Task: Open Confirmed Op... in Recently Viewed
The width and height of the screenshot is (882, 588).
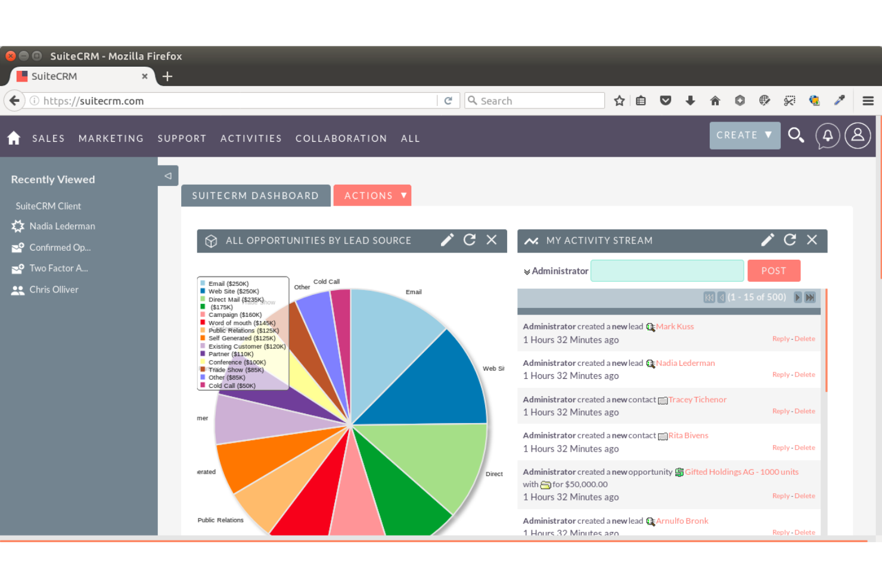Action: point(60,247)
